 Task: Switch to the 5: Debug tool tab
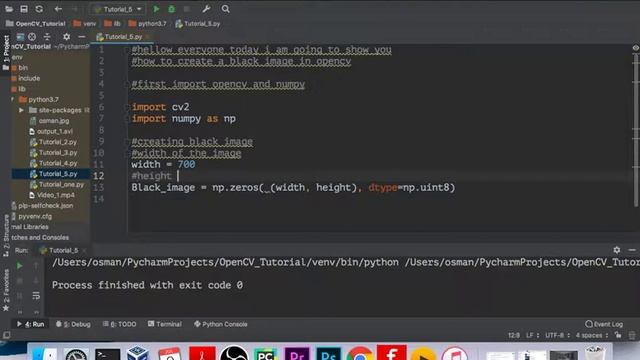(73, 324)
